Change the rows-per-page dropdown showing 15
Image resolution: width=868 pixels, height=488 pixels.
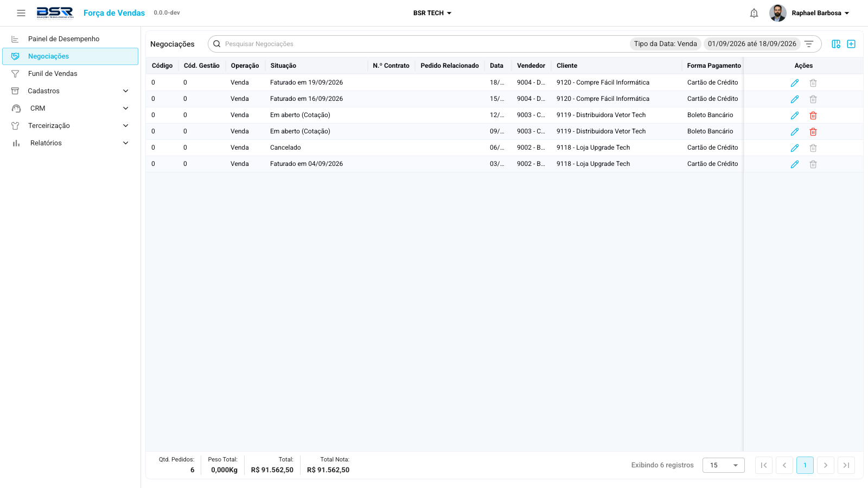(724, 465)
